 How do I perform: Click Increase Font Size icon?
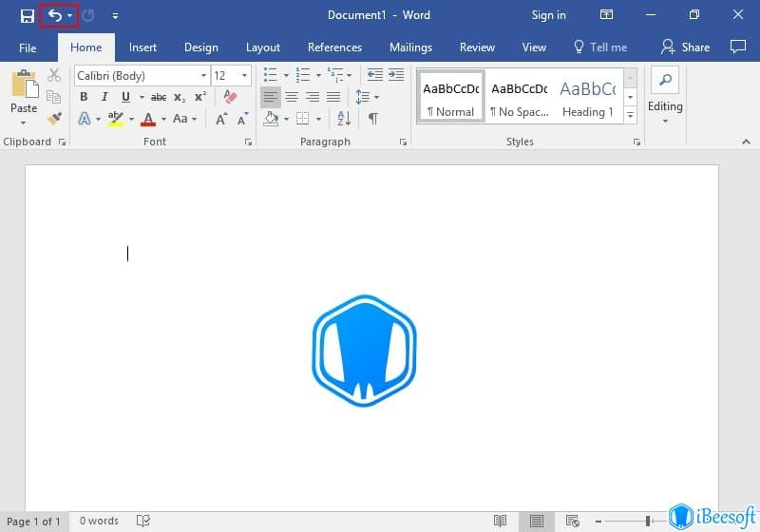click(221, 119)
